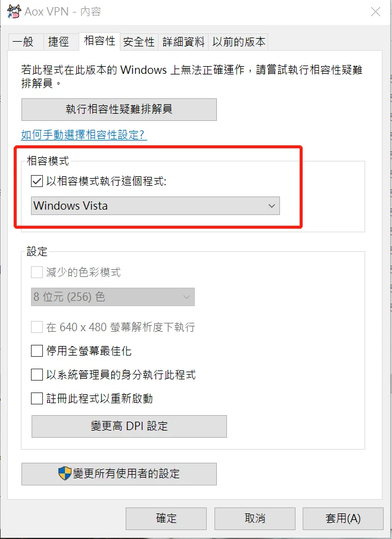
Task: Tick 註冊此程式以重新啟動 checkbox
Action: pyautogui.click(x=37, y=398)
